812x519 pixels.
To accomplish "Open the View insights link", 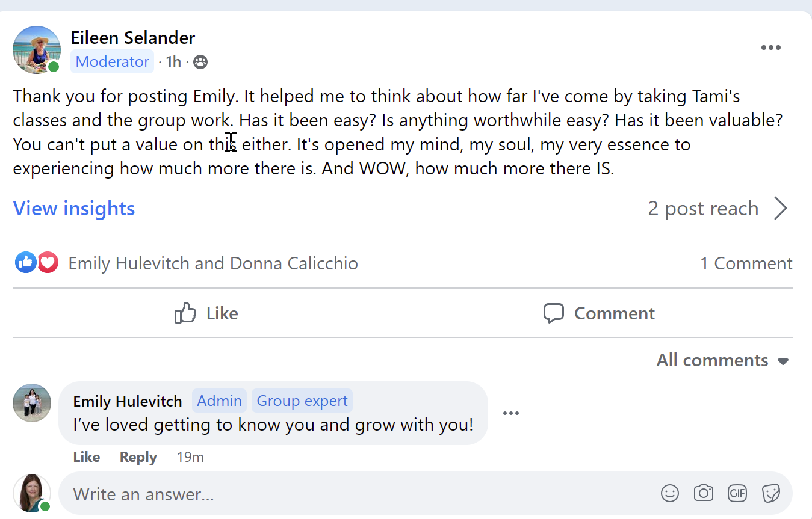I will 74,209.
